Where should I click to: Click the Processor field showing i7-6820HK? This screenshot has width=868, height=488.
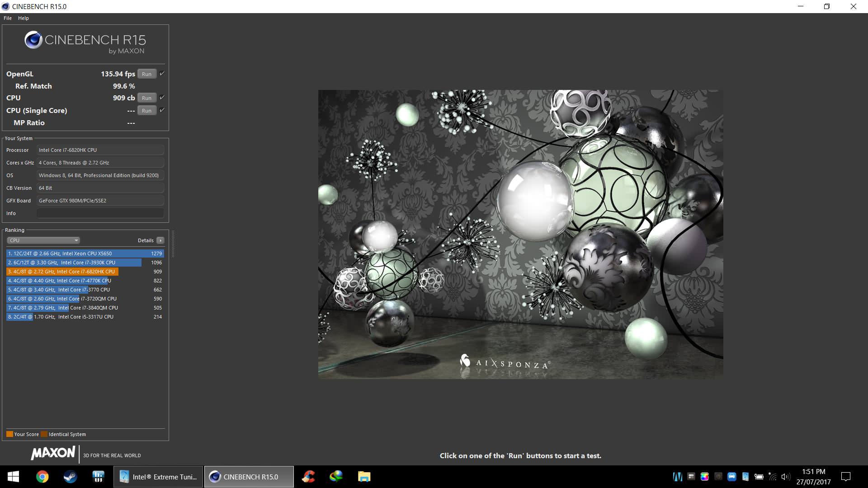tap(100, 150)
